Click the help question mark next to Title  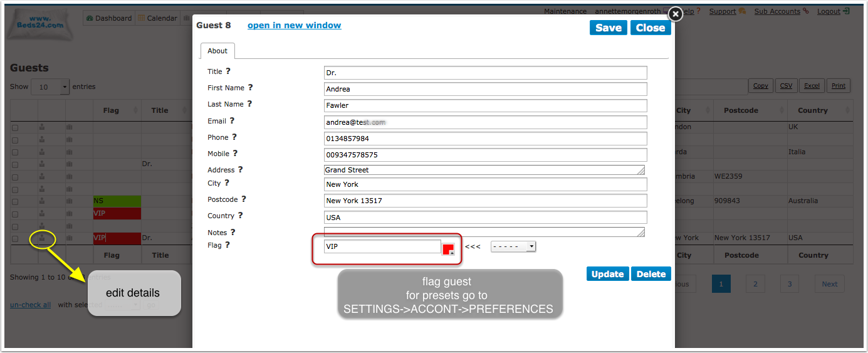(x=228, y=71)
